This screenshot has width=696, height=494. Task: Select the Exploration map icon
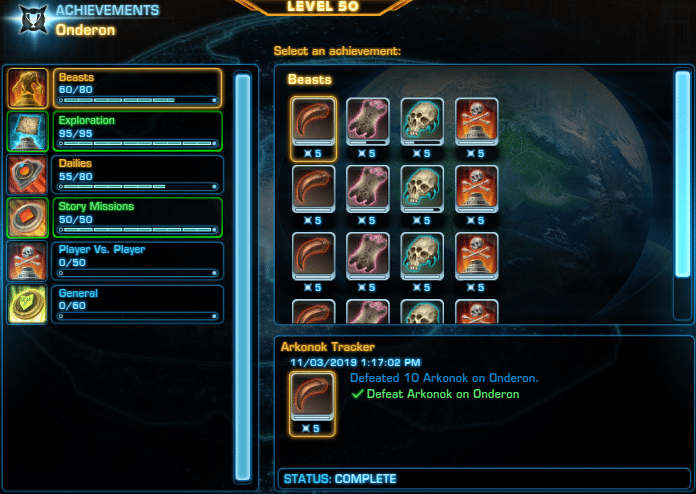pyautogui.click(x=27, y=131)
